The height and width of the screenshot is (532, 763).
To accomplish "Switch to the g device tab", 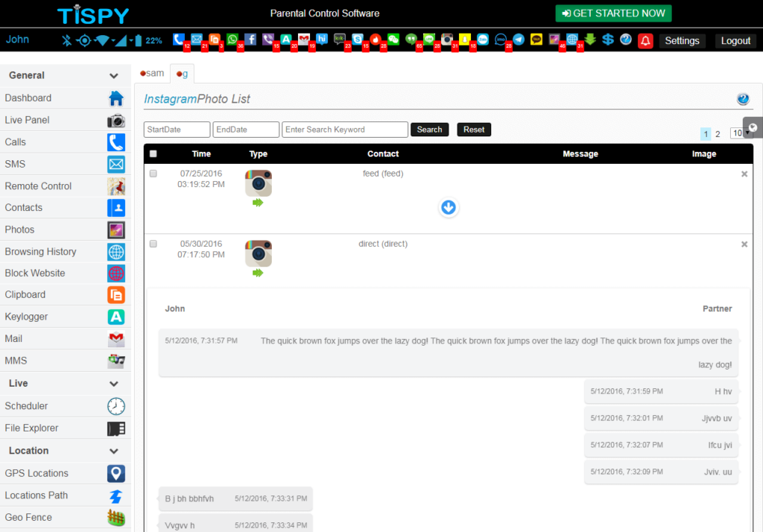I will [182, 74].
